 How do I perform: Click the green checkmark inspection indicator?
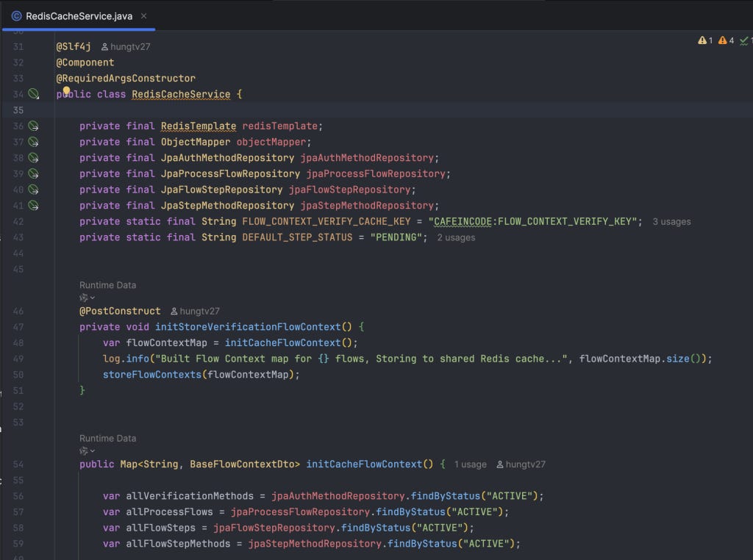click(x=746, y=41)
